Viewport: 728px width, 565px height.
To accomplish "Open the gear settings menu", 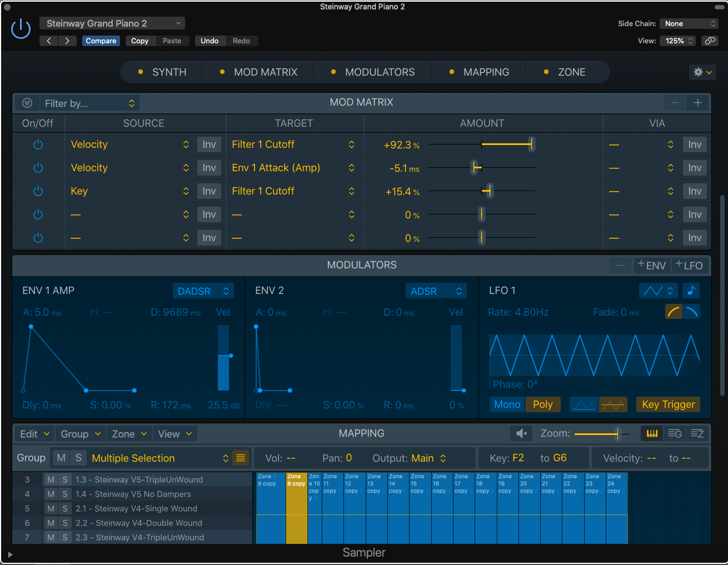I will (702, 72).
